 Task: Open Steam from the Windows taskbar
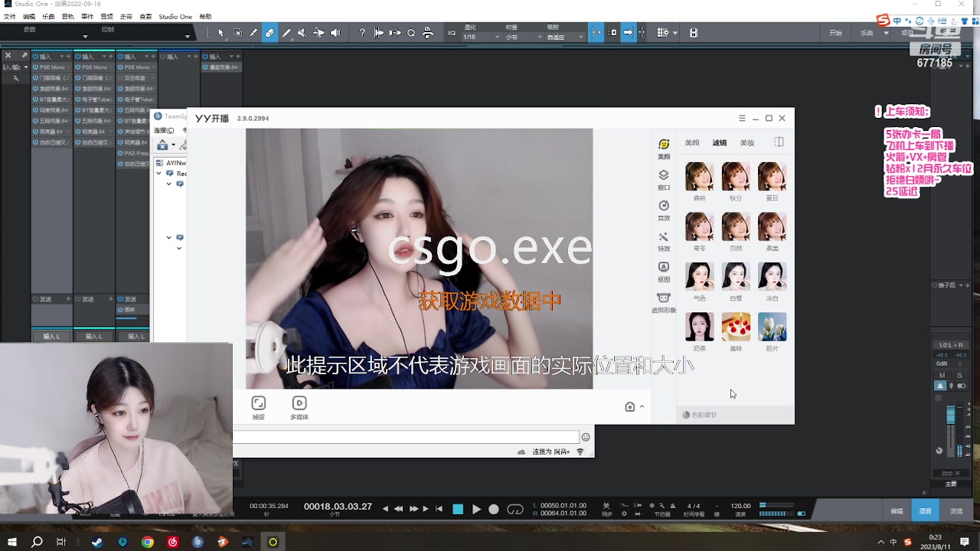point(97,542)
